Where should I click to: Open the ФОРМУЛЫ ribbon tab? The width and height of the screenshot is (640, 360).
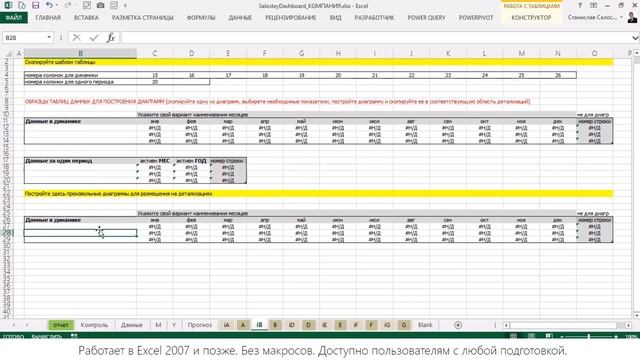click(x=201, y=18)
